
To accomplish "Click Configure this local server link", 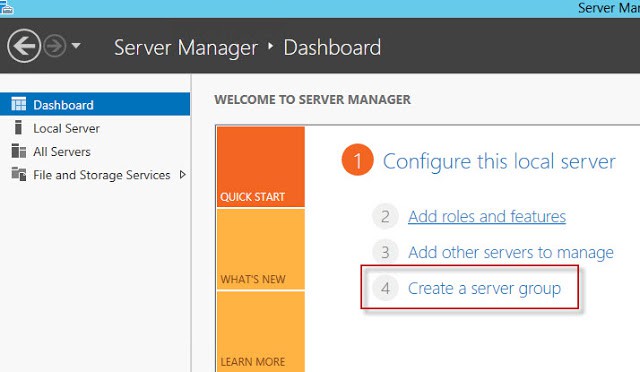I will (x=499, y=162).
